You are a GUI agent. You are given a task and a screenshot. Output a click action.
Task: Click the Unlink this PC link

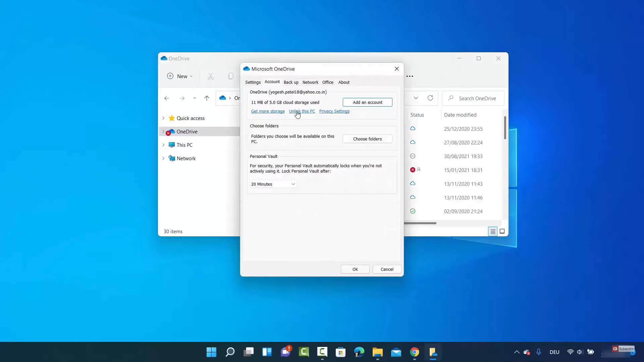coord(302,111)
